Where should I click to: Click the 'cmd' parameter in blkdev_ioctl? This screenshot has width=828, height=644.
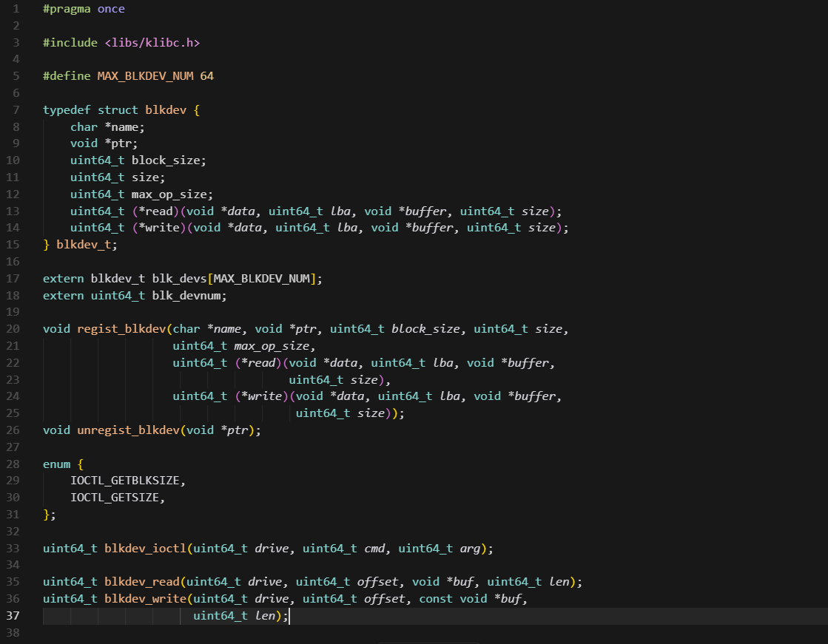[374, 549]
